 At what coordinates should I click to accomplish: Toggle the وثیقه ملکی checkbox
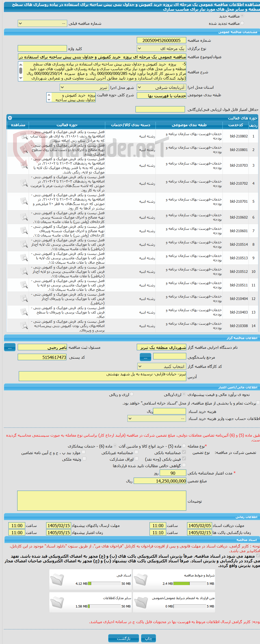[84, 459]
